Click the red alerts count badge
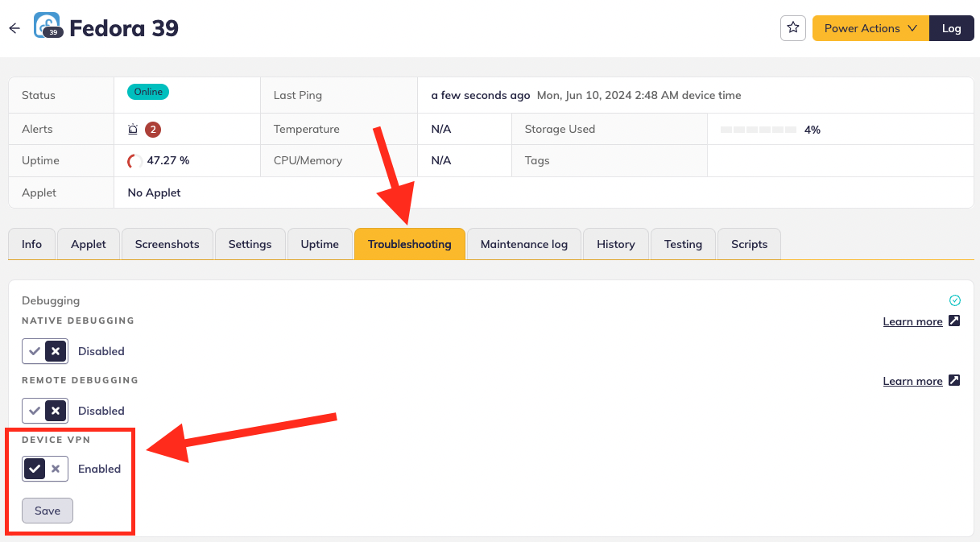The image size is (980, 542). coord(153,129)
